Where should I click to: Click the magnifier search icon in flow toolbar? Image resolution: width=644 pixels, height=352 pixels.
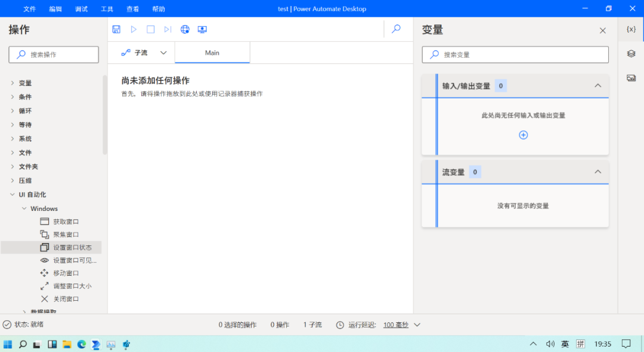pyautogui.click(x=396, y=29)
